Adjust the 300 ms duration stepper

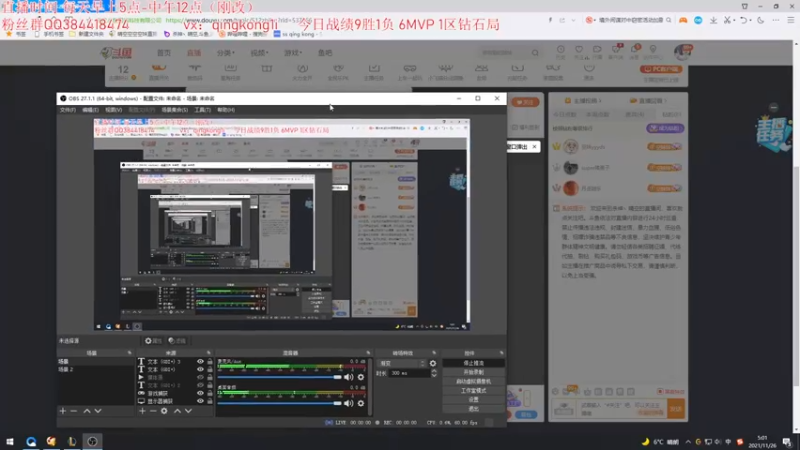434,373
